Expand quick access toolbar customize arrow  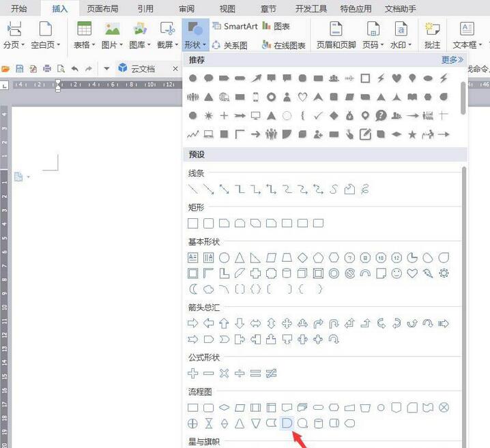click(x=106, y=68)
